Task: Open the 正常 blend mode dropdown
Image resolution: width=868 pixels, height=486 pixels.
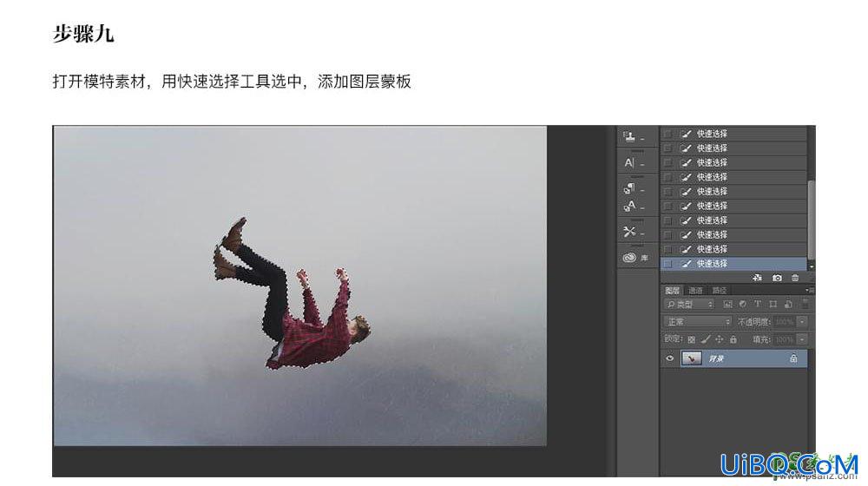Action: click(698, 322)
